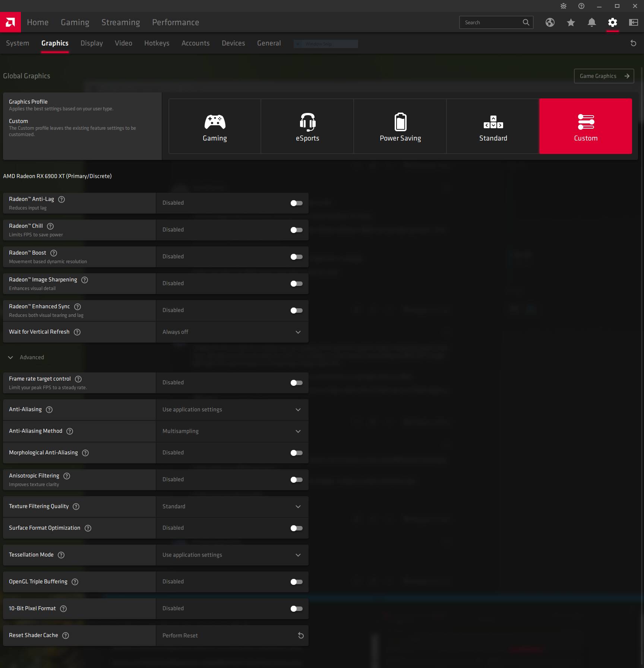Open the General tab
644x668 pixels.
tap(269, 43)
